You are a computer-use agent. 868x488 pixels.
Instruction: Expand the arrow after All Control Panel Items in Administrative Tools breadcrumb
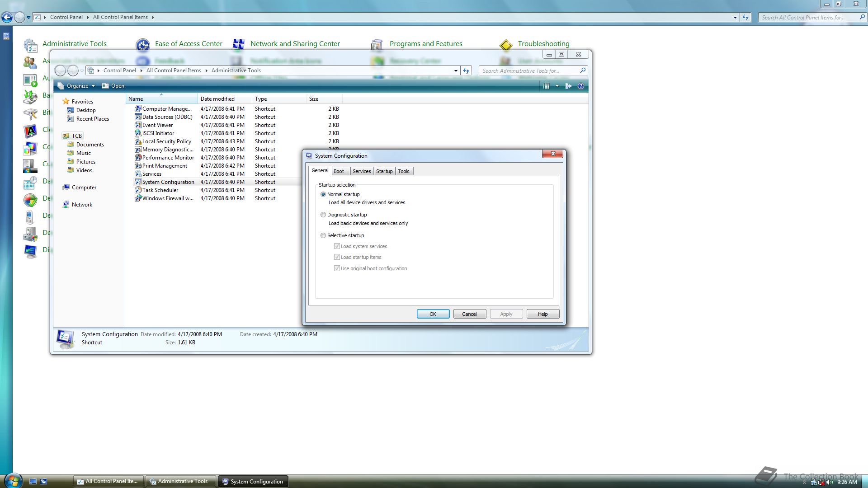click(206, 70)
